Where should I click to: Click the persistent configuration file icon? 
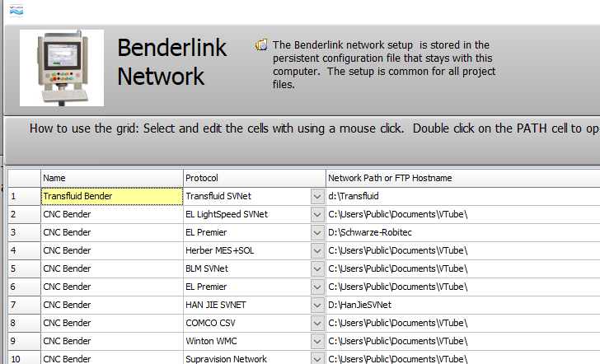(261, 45)
